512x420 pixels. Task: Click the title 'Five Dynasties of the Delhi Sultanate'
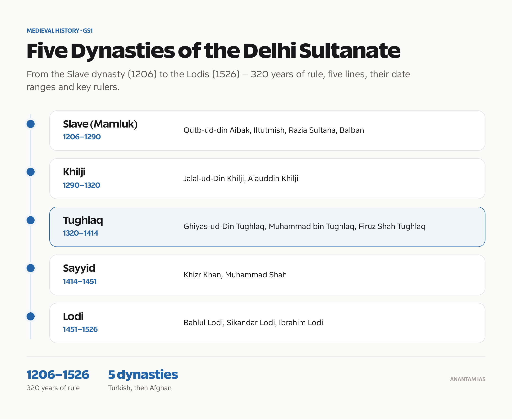(213, 51)
